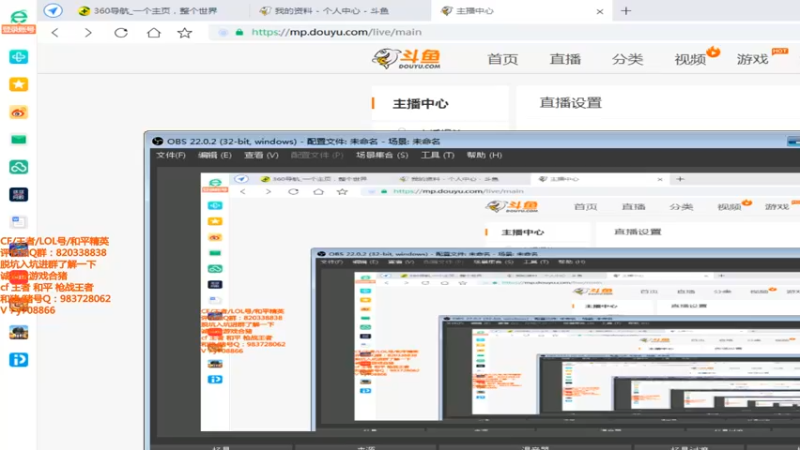The height and width of the screenshot is (450, 800).
Task: Close the 主播中心 tab
Action: [x=600, y=11]
